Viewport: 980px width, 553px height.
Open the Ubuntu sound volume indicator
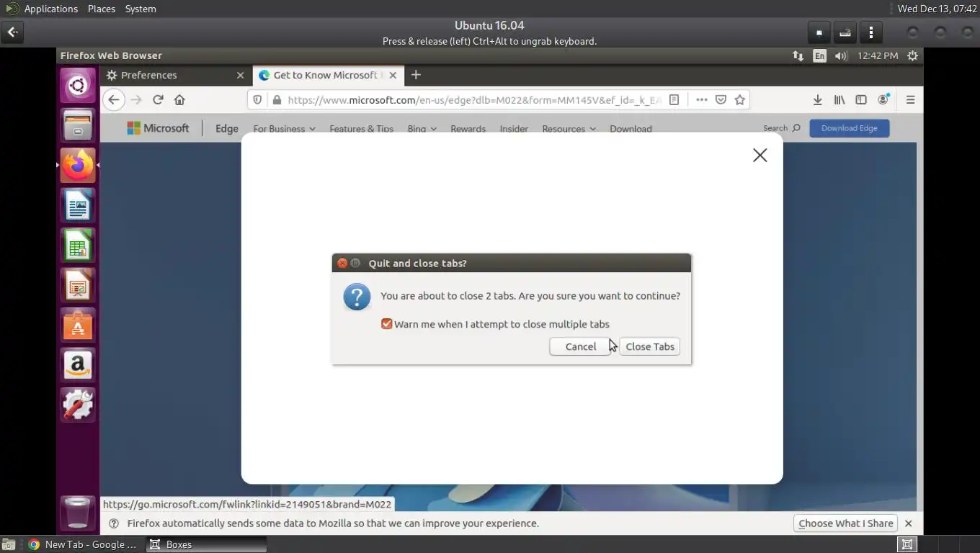(x=840, y=55)
